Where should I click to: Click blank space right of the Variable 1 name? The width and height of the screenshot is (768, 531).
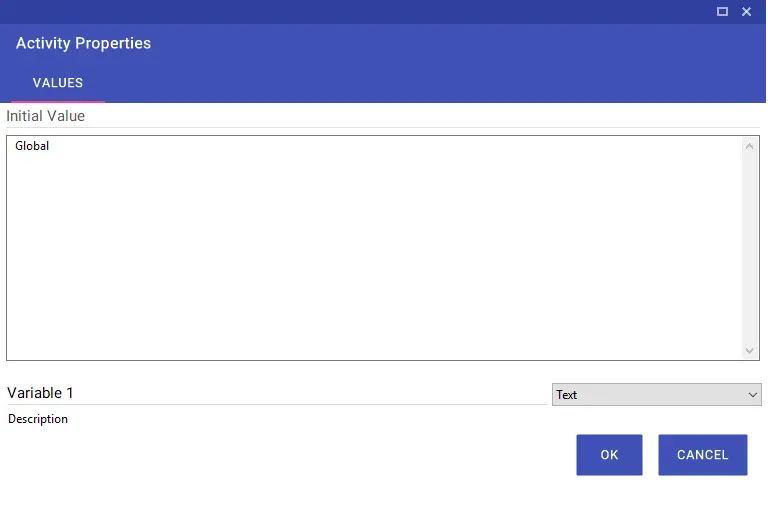pyautogui.click(x=309, y=393)
